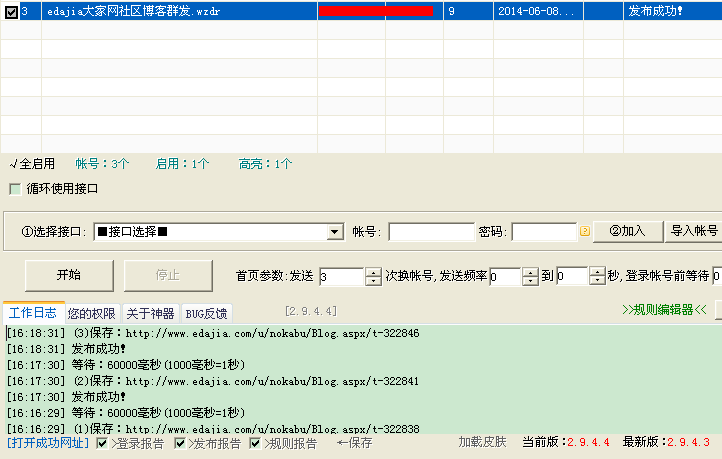
Task: Toggle the 规则报告 checkbox
Action: (x=255, y=443)
